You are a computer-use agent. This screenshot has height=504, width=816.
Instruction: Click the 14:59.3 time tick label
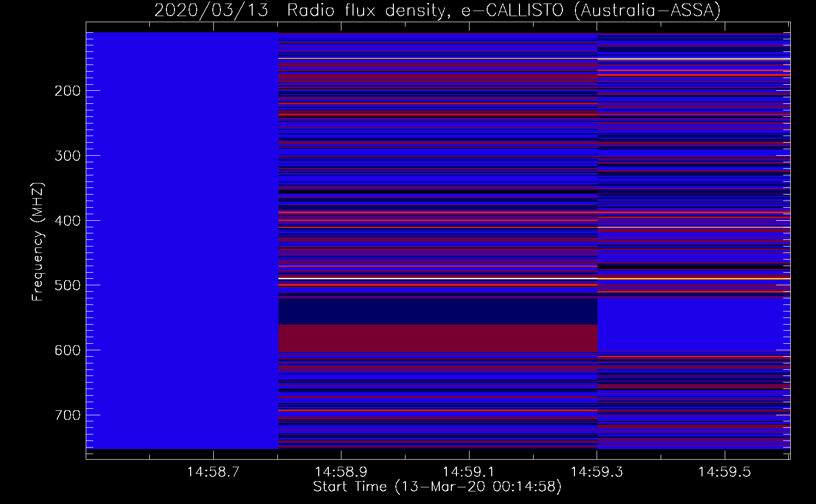coord(597,472)
